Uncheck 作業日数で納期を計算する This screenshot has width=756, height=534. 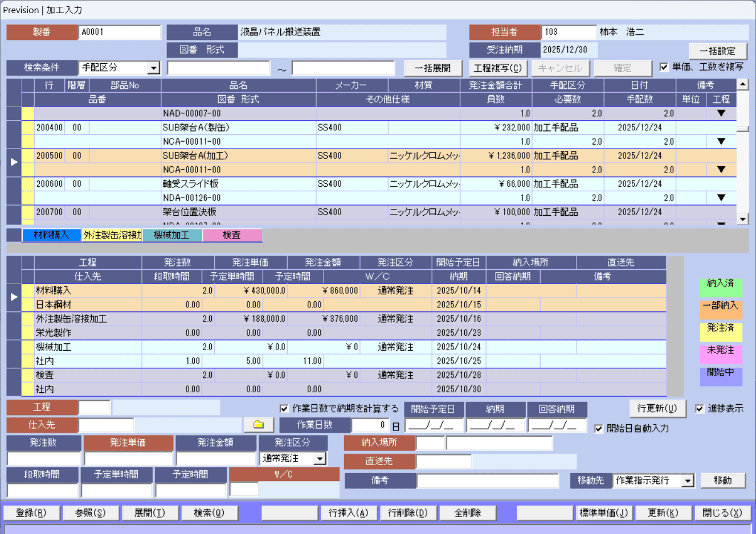coord(284,409)
